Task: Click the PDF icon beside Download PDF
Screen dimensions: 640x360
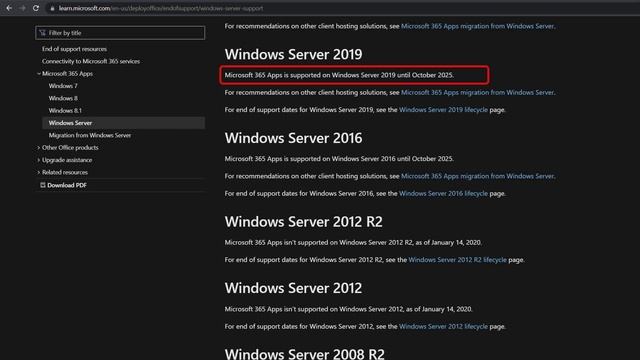Action: pos(42,185)
